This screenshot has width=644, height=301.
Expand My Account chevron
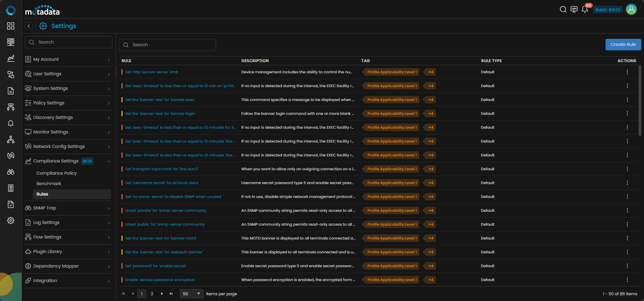point(109,60)
